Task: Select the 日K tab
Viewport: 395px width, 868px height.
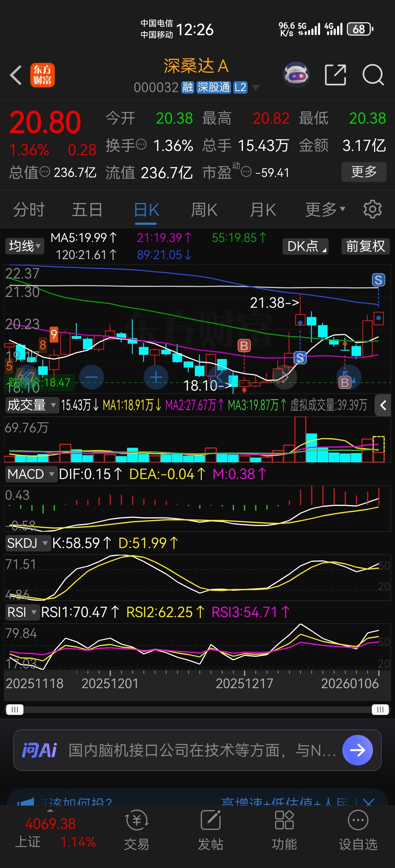Action: coord(146,209)
